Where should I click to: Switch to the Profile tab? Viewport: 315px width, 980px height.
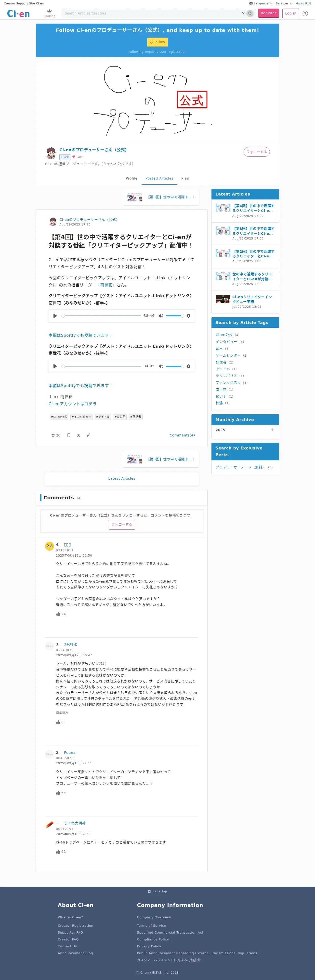coord(131,178)
